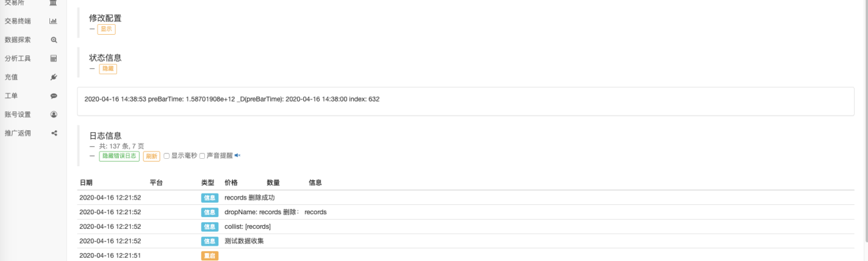This screenshot has height=261, width=868.
Task: Click the 信息 tag in collist row
Action: pyautogui.click(x=210, y=227)
